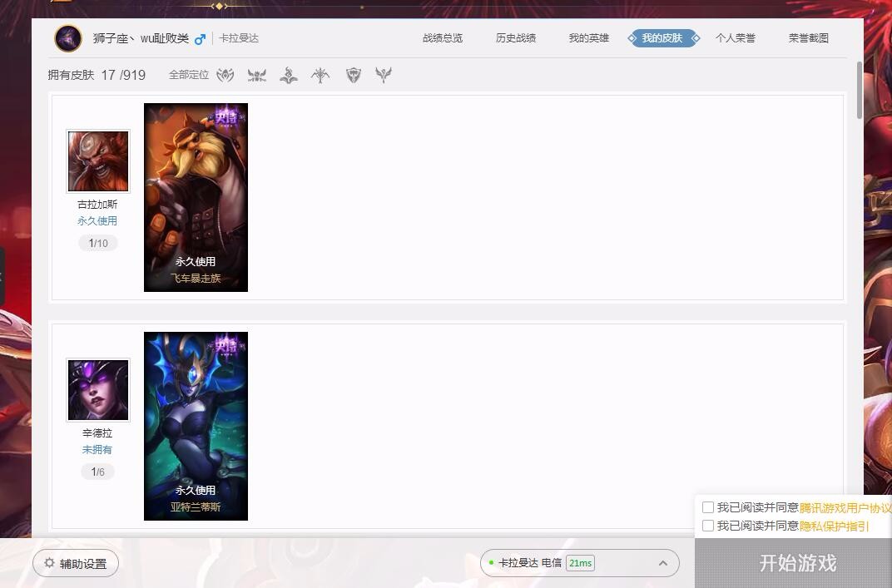Click the 拥有皮肤 17/919 counter

click(97, 75)
